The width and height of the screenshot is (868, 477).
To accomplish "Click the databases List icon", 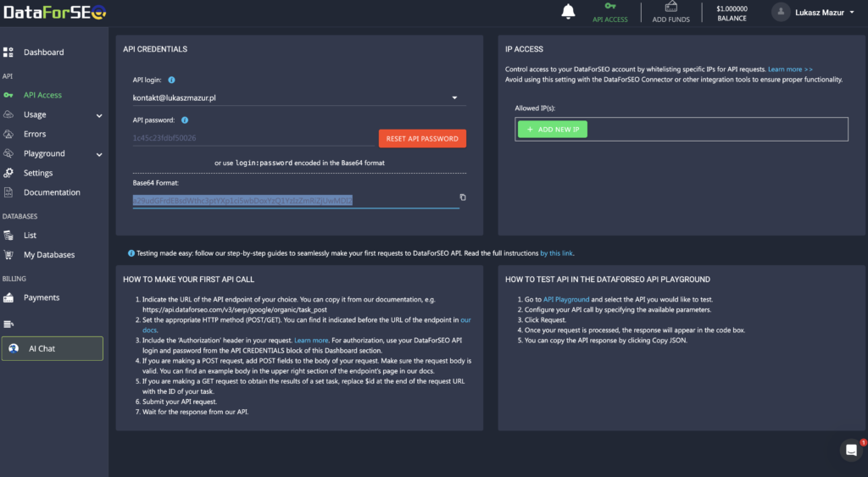I will 8,236.
